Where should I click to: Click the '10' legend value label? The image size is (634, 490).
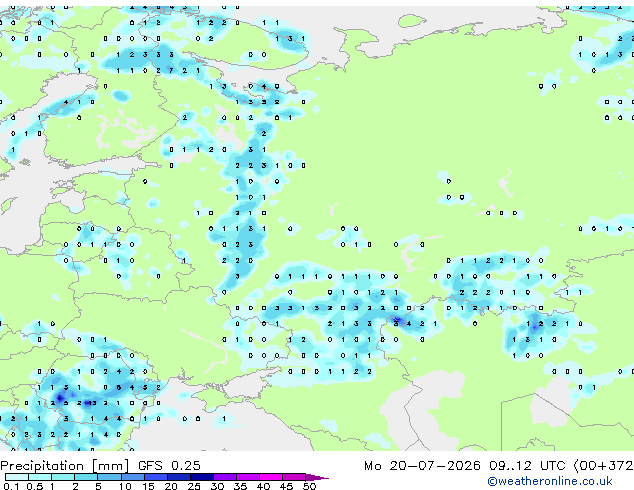pyautogui.click(x=125, y=486)
